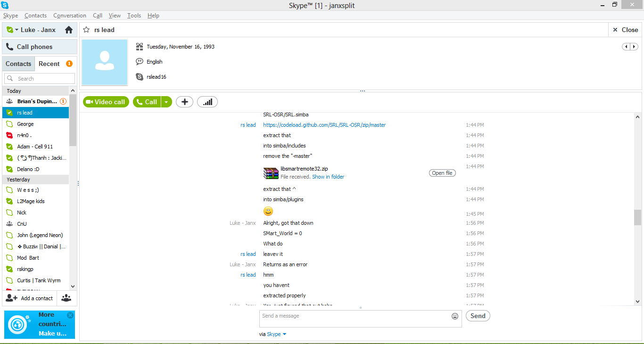Viewport: 644px width, 344px height.
Task: Open the emoticon picker in message box
Action: coord(455,316)
